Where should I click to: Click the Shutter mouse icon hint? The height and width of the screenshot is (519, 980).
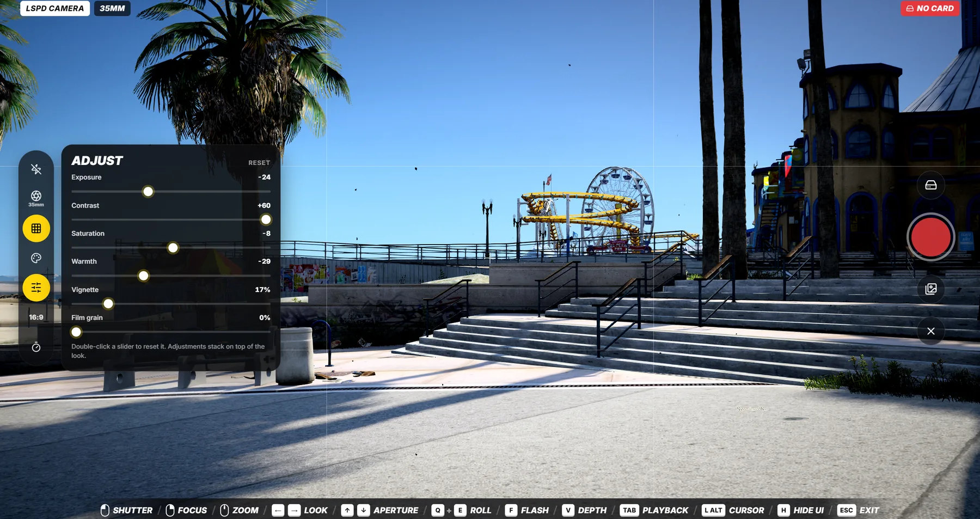(x=105, y=510)
